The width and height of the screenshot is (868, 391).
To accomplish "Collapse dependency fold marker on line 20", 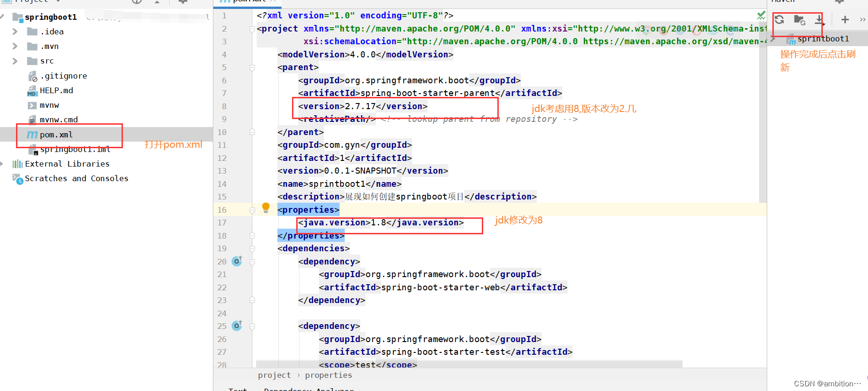I will tap(252, 262).
